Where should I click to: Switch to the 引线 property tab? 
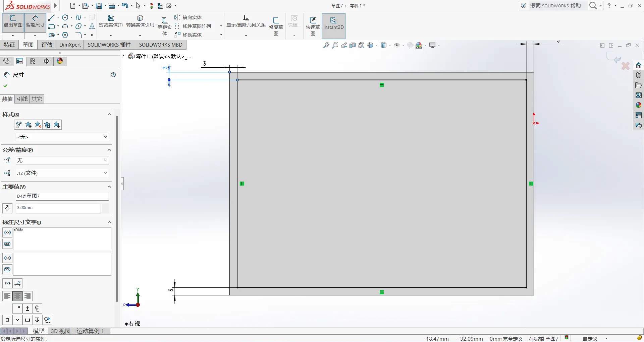coord(22,99)
